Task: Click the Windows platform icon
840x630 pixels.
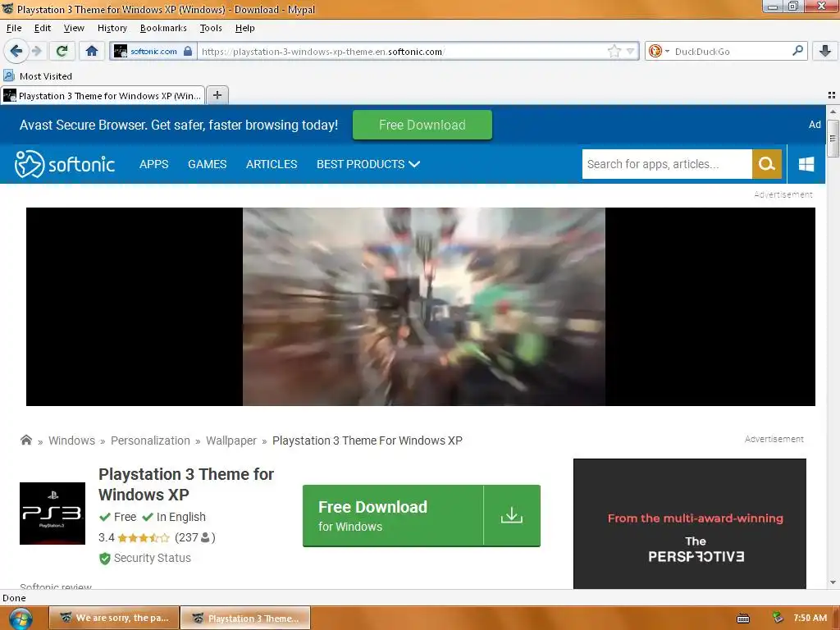Action: [806, 164]
